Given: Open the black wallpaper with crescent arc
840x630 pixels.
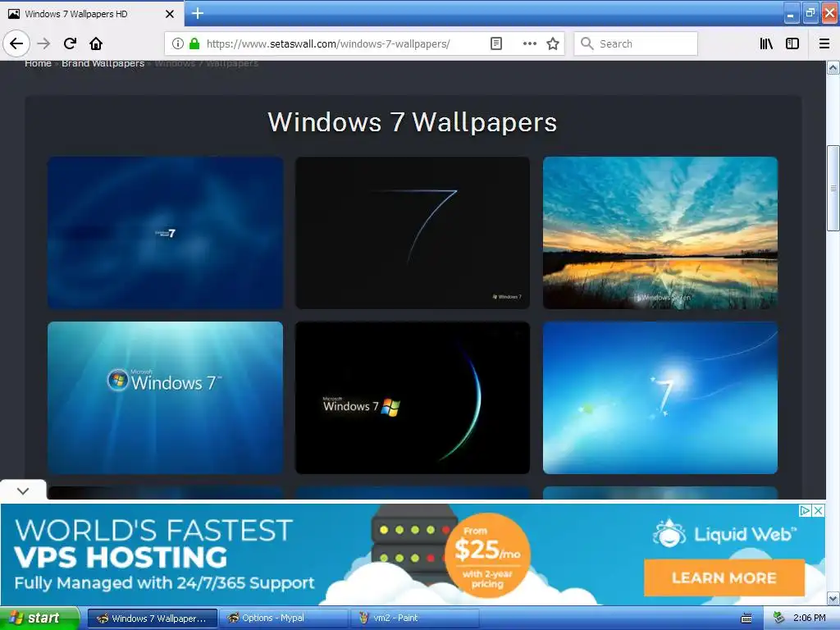Looking at the screenshot, I should 413,398.
